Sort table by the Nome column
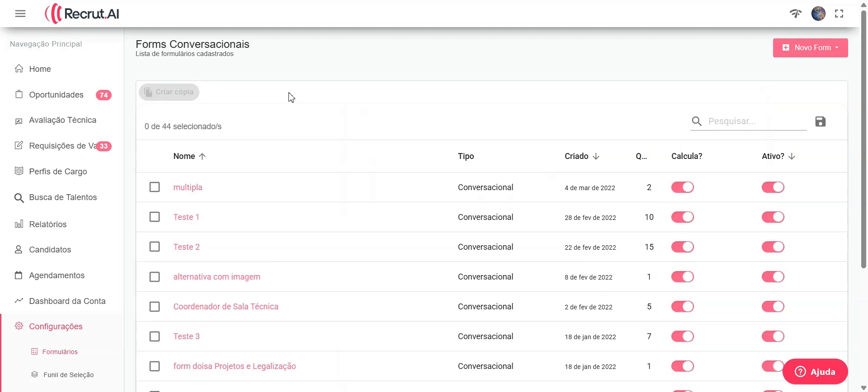868x392 pixels. click(184, 156)
